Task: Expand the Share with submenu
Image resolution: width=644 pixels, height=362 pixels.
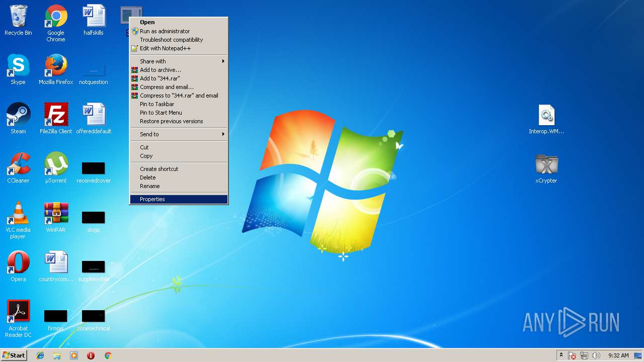Action: coord(179,61)
